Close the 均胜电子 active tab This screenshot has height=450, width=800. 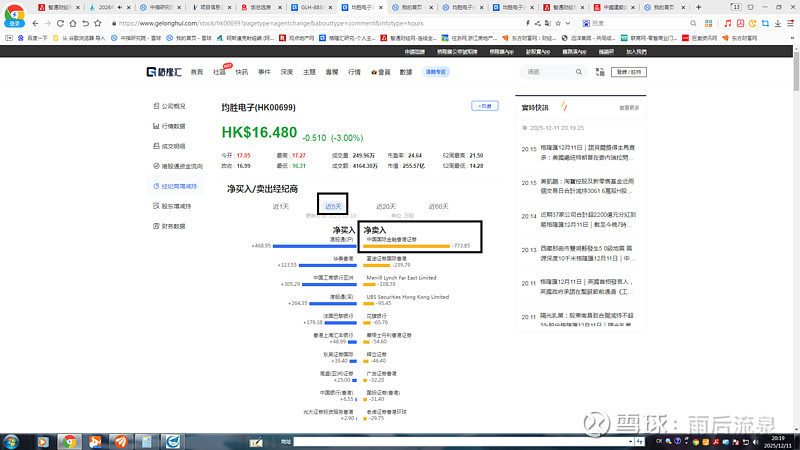coord(381,8)
